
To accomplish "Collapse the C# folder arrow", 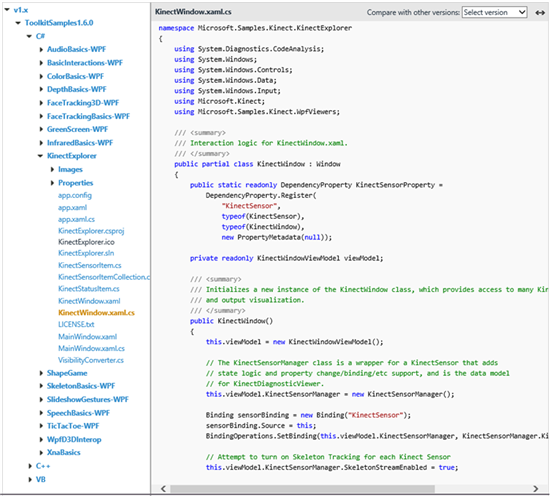I will coord(29,36).
